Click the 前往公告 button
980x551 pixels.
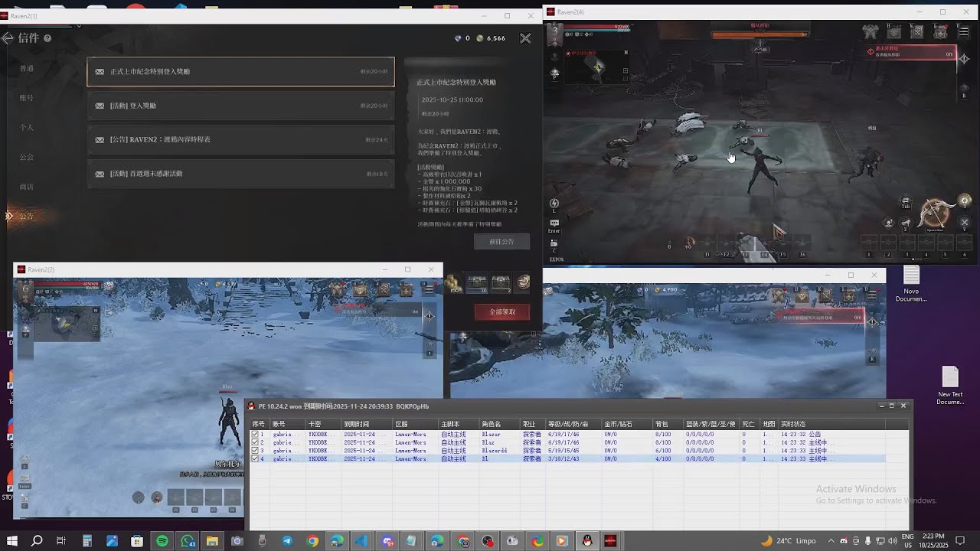[501, 241]
